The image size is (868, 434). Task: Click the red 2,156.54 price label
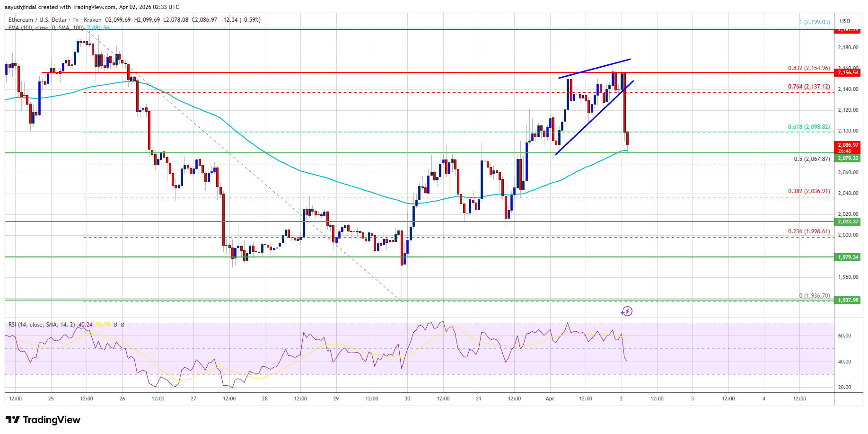coord(848,73)
